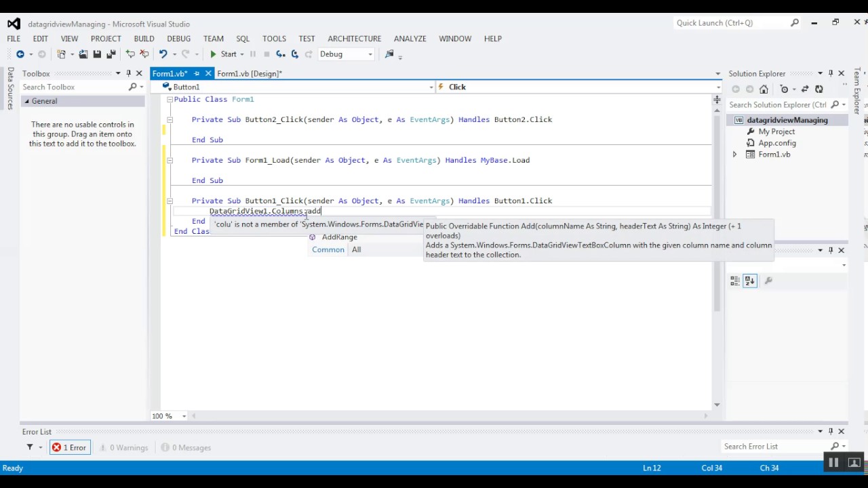868x488 pixels.
Task: Open the Team Explorer side tab
Action: point(857,91)
